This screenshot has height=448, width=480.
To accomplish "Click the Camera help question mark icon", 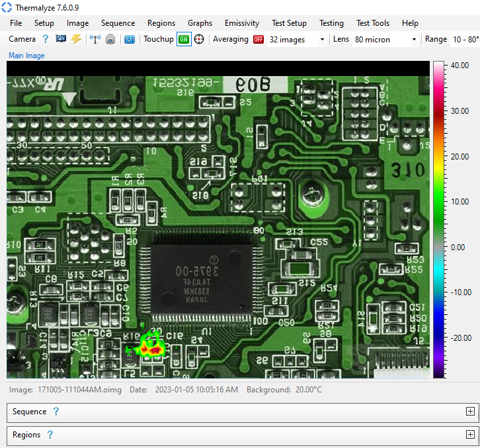I will coord(46,39).
